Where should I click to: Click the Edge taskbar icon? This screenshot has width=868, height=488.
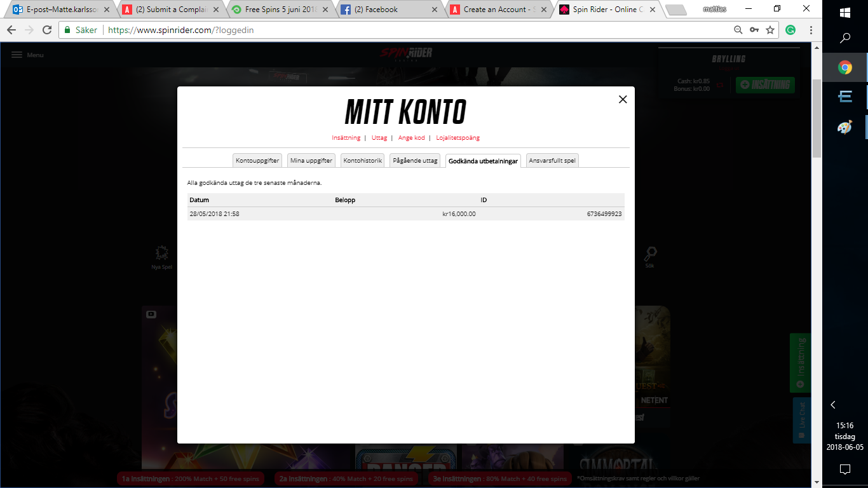pyautogui.click(x=845, y=97)
